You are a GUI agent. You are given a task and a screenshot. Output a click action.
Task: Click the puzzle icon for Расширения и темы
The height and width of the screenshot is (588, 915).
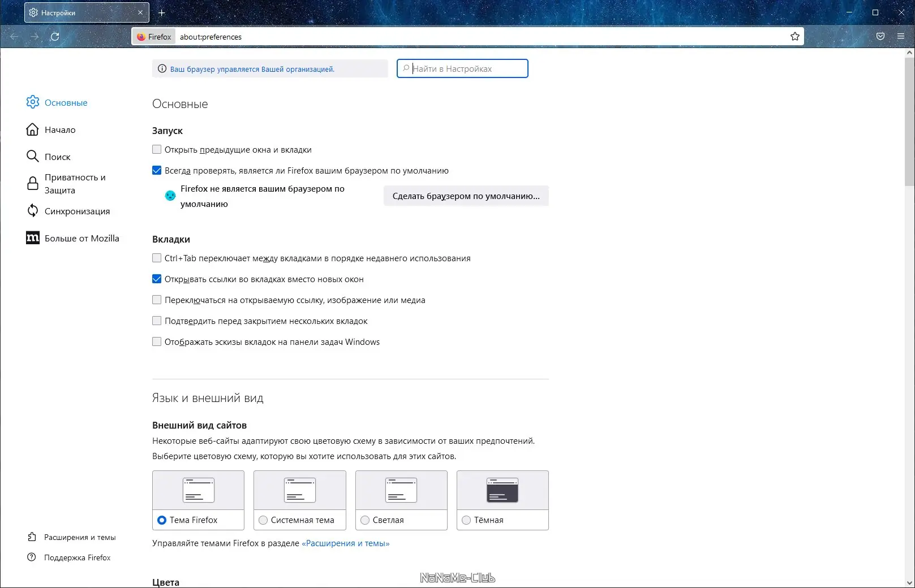click(32, 537)
